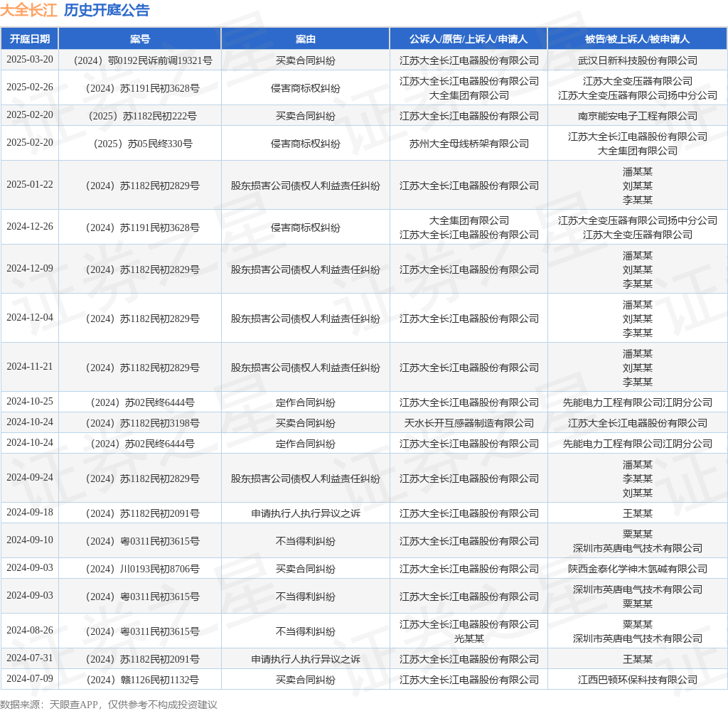Click 买卖合同纠纷 in the 2024-07-09 row
The width and height of the screenshot is (728, 711).
(x=306, y=680)
